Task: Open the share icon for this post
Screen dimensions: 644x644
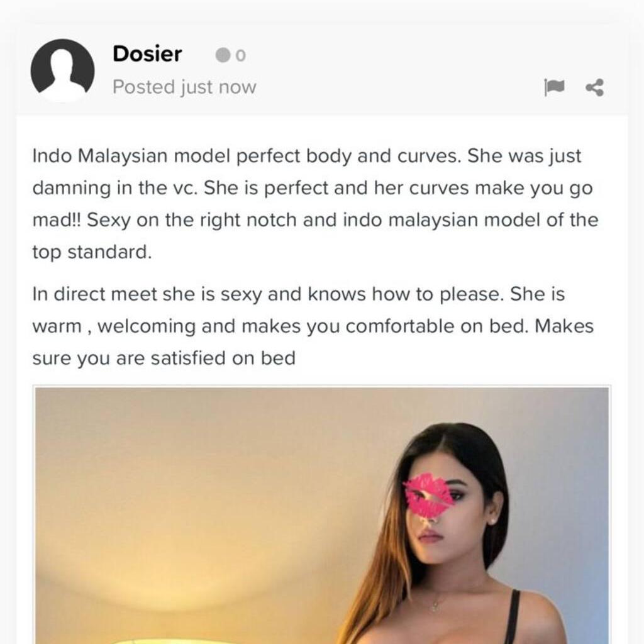Action: pyautogui.click(x=594, y=87)
